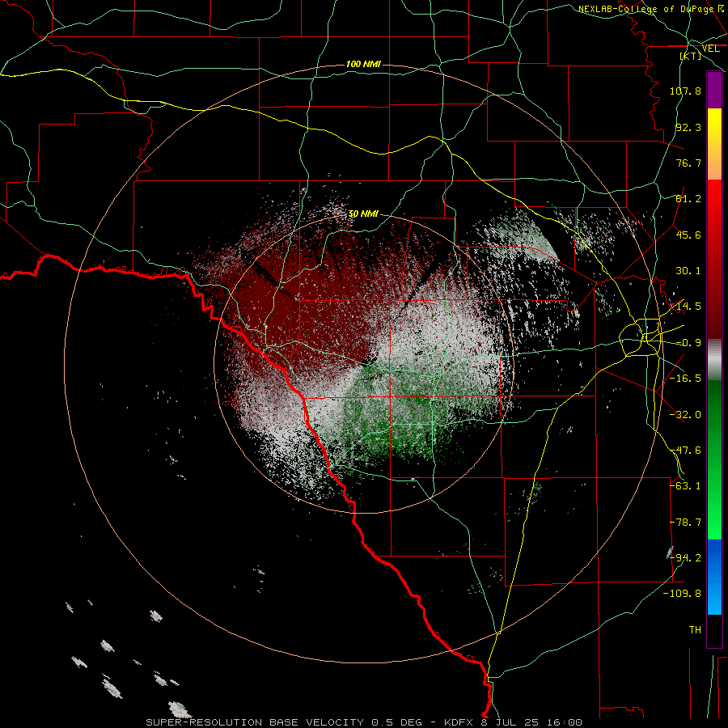Viewport: 728px width, 728px height.
Task: Pick the purple segment of velocity scale
Action: click(x=714, y=90)
